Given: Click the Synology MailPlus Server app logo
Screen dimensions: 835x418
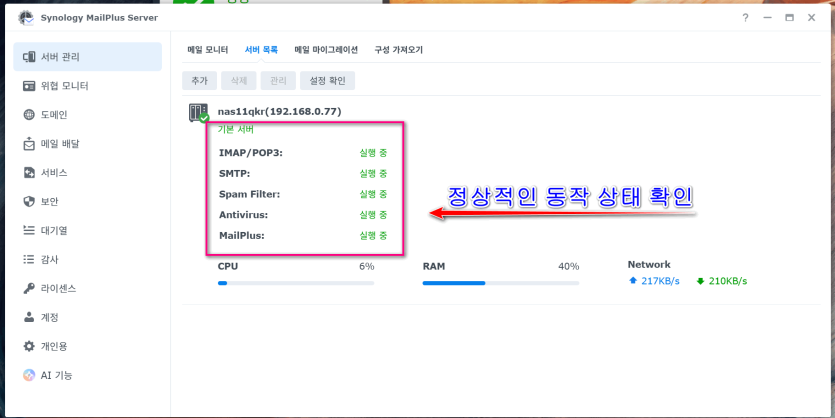Looking at the screenshot, I should point(26,18).
